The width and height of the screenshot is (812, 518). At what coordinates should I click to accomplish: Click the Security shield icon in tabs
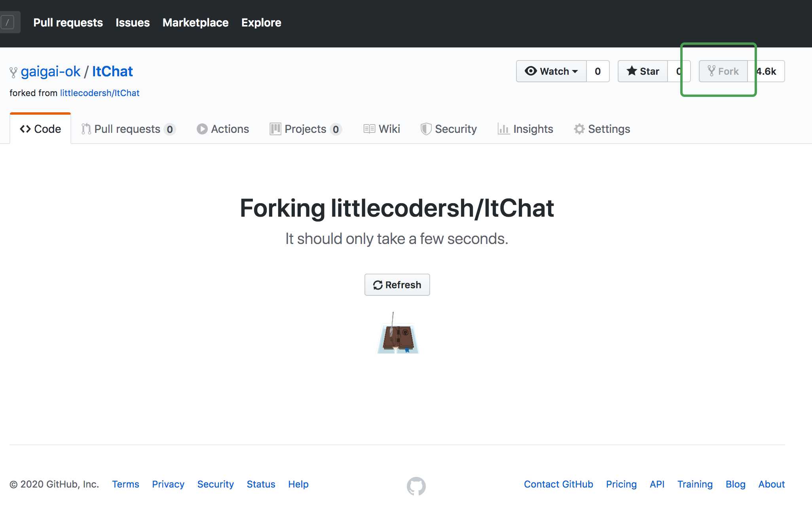[426, 129]
